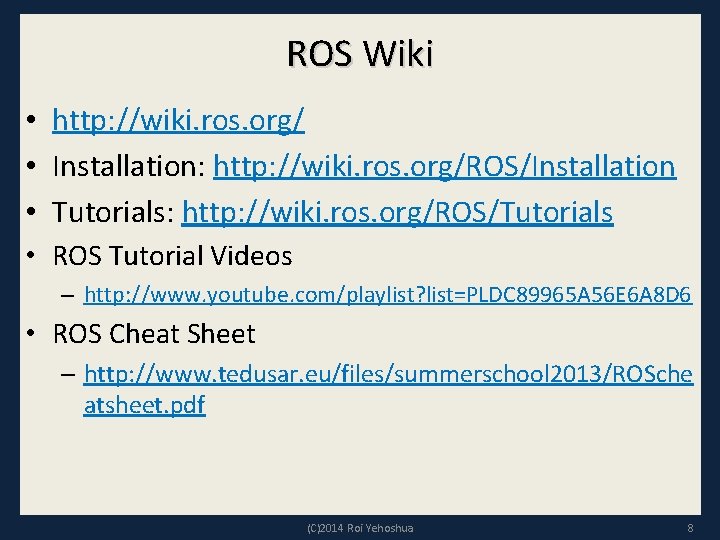Open the YouTube tutorial playlist link
Viewport: 720px width, 540px height.
(x=388, y=295)
